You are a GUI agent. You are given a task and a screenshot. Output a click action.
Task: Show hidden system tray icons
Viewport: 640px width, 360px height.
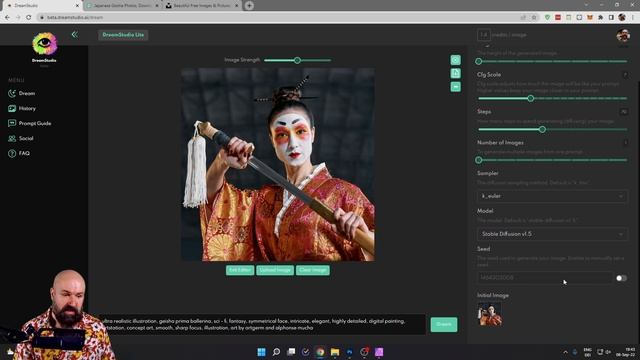click(x=565, y=352)
